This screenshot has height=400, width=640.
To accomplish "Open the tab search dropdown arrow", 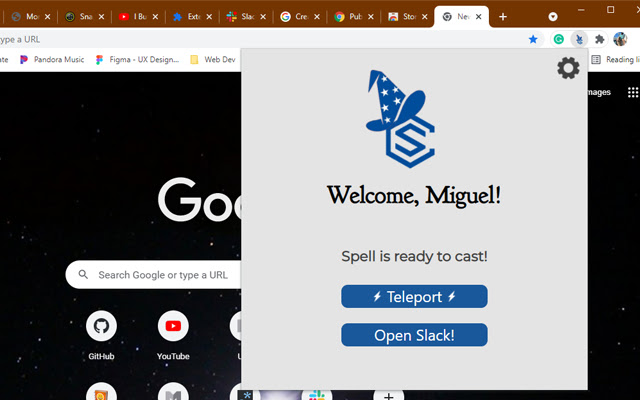I will (x=553, y=17).
